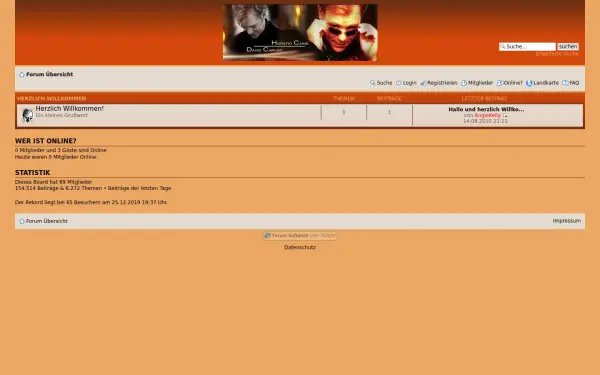
Task: Click the BEITRÄGE column header
Action: (x=389, y=99)
